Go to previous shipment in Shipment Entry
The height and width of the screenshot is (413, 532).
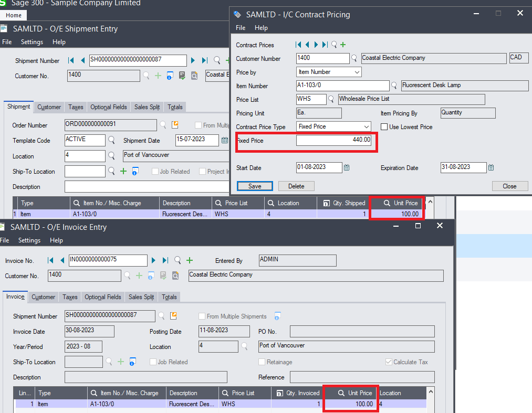click(x=83, y=60)
